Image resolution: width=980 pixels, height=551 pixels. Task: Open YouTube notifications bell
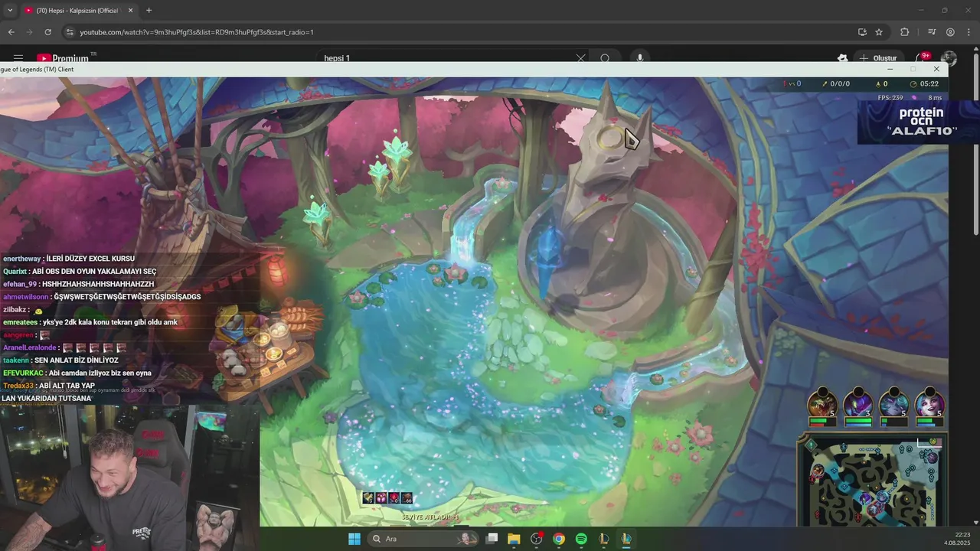[921, 57]
